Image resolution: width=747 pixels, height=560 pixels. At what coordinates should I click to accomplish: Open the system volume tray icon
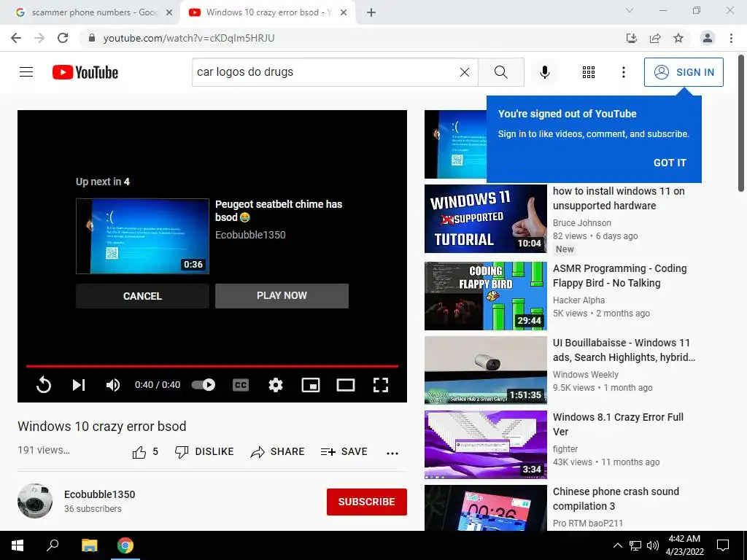(x=653, y=545)
